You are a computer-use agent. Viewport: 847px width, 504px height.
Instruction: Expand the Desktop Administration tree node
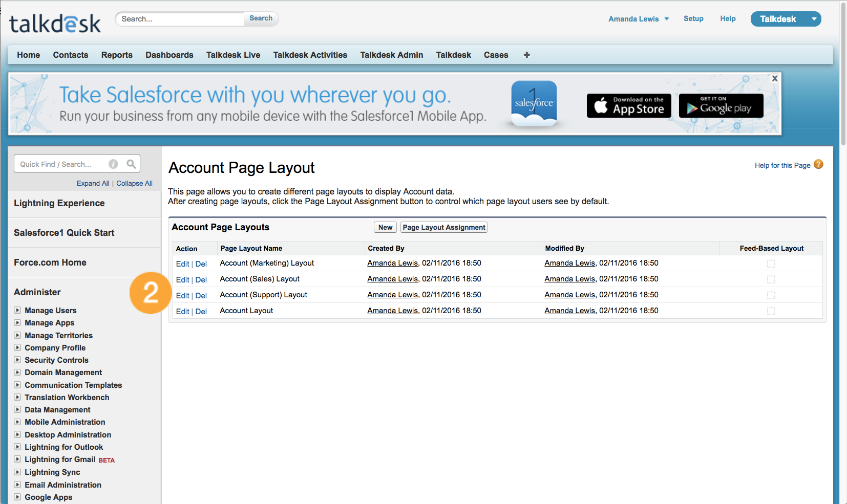tap(17, 434)
